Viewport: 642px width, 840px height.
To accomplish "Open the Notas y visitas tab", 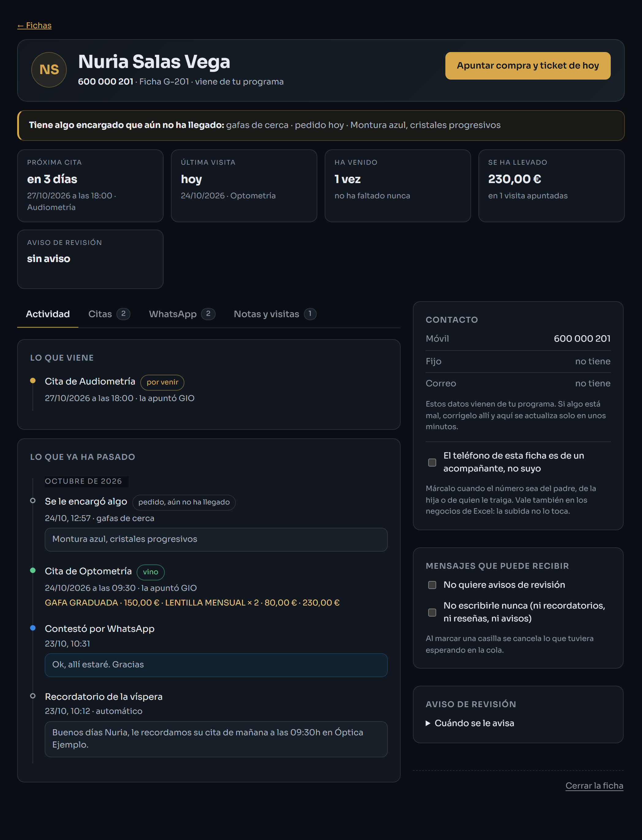I will pyautogui.click(x=275, y=314).
